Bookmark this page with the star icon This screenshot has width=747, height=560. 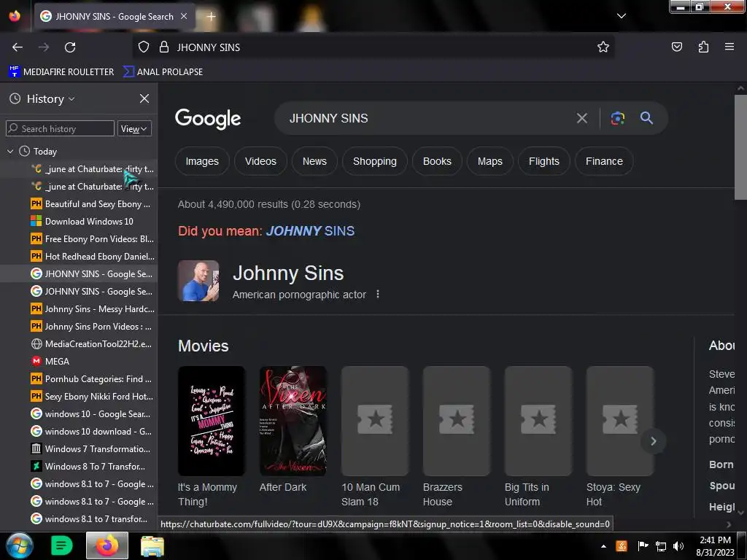pos(603,47)
